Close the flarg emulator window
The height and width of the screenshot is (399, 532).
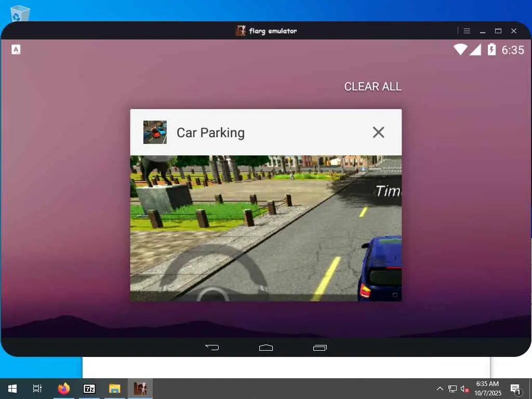click(x=514, y=31)
